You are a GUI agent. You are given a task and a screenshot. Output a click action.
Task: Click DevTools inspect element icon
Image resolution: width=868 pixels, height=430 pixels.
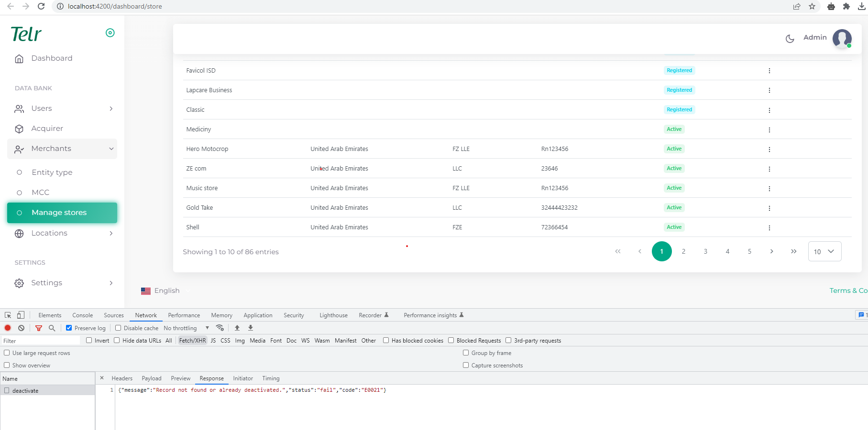[x=8, y=315]
